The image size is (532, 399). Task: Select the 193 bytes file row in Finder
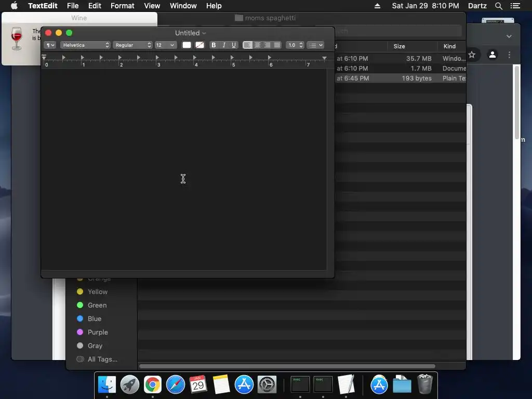pyautogui.click(x=401, y=78)
